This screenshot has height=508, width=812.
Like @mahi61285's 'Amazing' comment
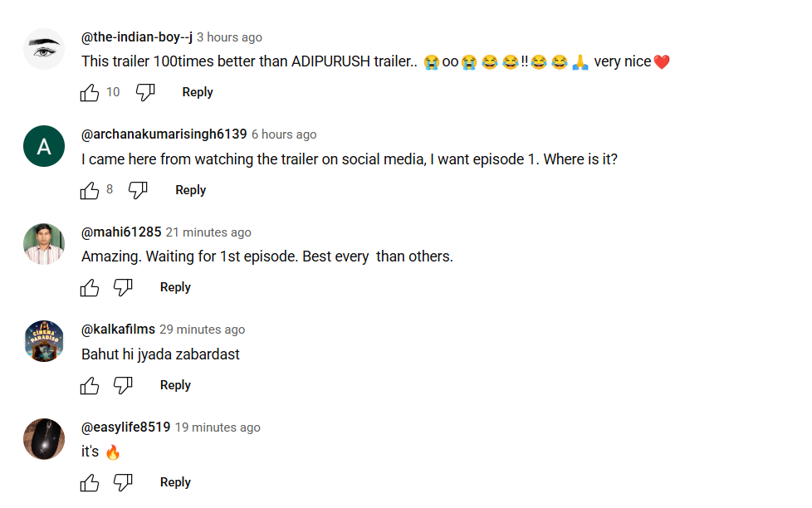coord(89,288)
